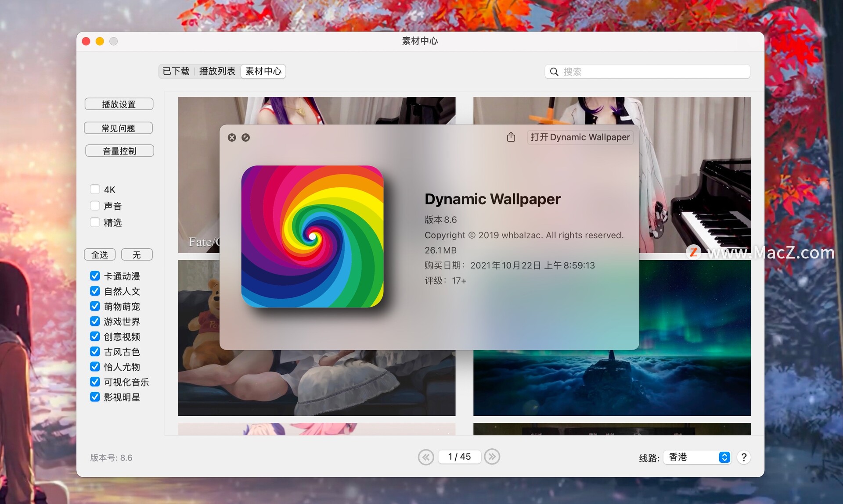Uncheck the 萌物萌宠 category
Screen dimensions: 843x504
click(95, 306)
